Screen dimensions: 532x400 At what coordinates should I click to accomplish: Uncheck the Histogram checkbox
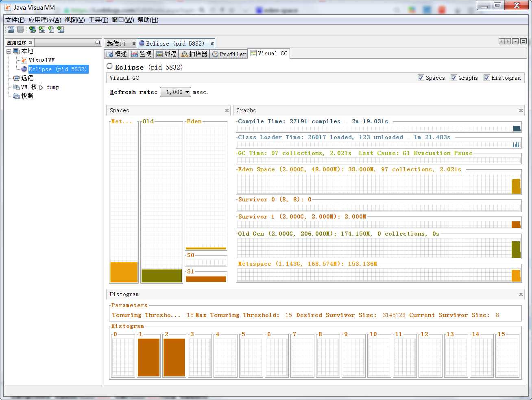486,78
